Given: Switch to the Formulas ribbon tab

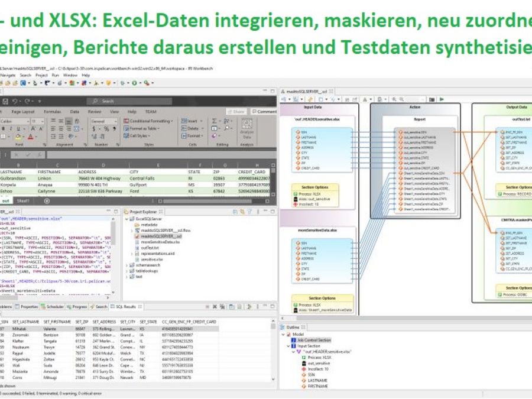Looking at the screenshot, I should click(52, 112).
